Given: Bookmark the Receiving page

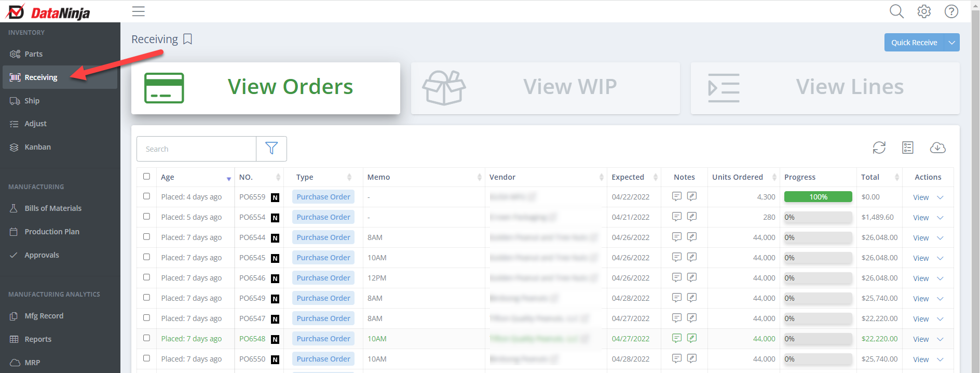Looking at the screenshot, I should (188, 39).
